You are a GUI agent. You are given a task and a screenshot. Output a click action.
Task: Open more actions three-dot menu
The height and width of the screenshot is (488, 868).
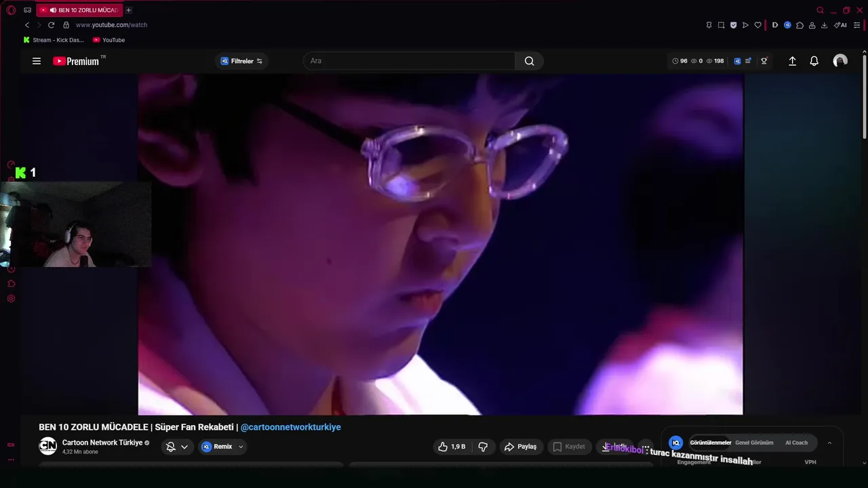point(646,447)
